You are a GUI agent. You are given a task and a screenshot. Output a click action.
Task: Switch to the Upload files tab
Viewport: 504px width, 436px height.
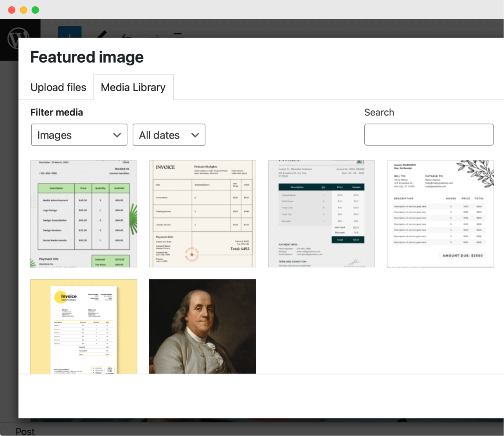[58, 87]
